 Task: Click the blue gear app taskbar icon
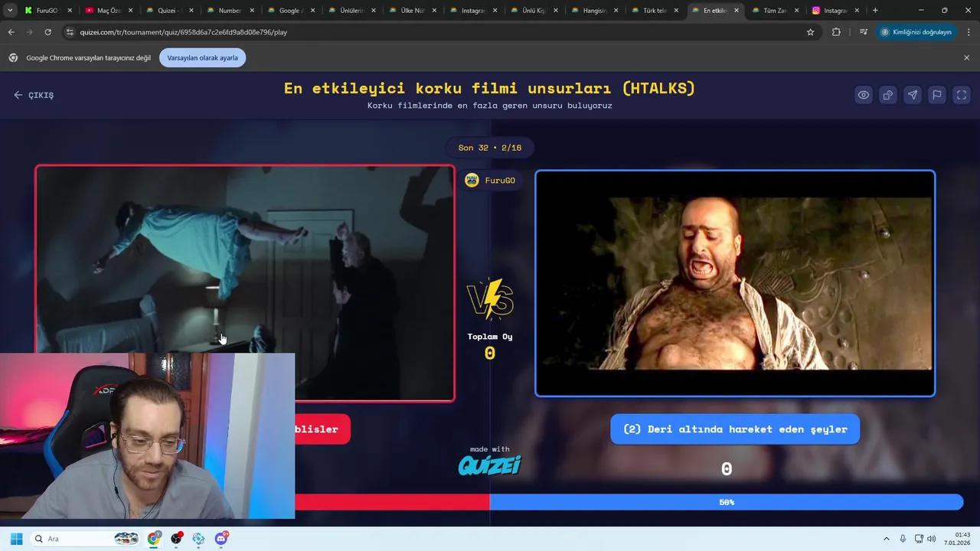point(198,539)
